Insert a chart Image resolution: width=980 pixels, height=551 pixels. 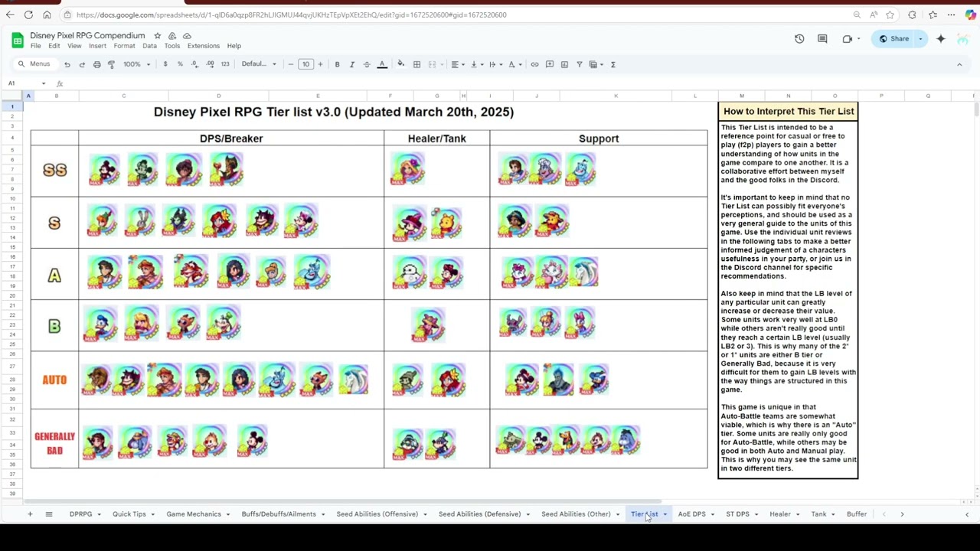[x=564, y=64]
